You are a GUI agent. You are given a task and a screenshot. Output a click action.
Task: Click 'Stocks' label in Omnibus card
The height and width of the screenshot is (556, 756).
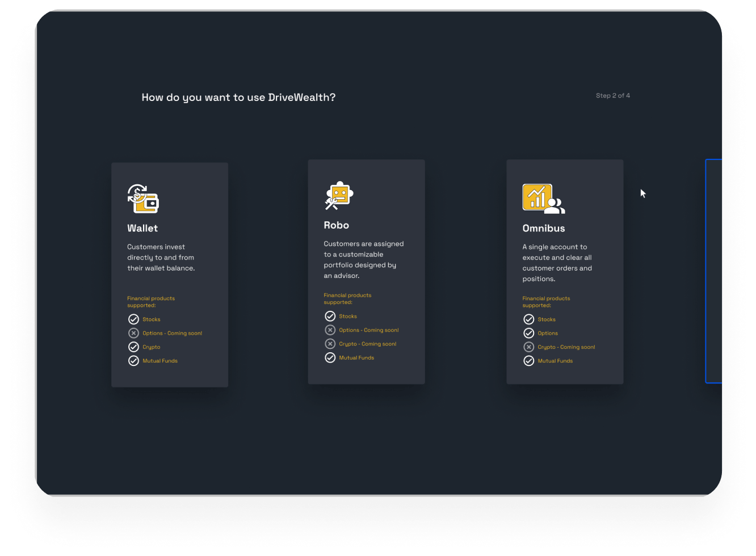point(547,319)
